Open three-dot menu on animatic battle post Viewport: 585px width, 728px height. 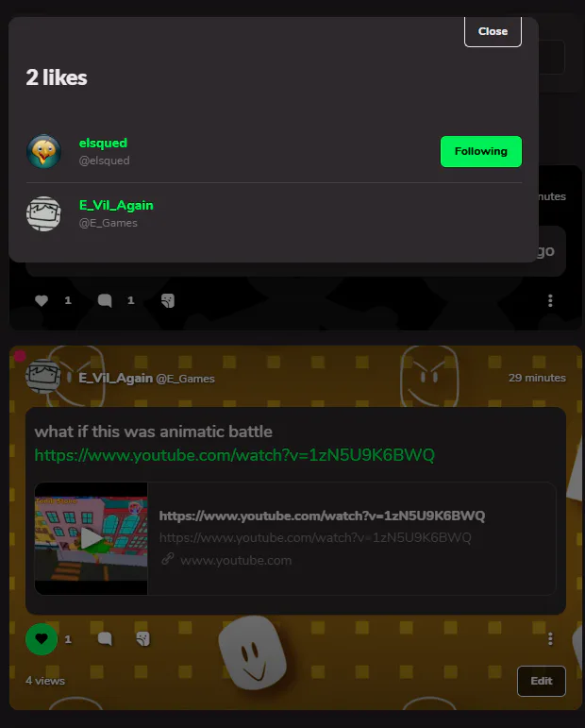[550, 639]
